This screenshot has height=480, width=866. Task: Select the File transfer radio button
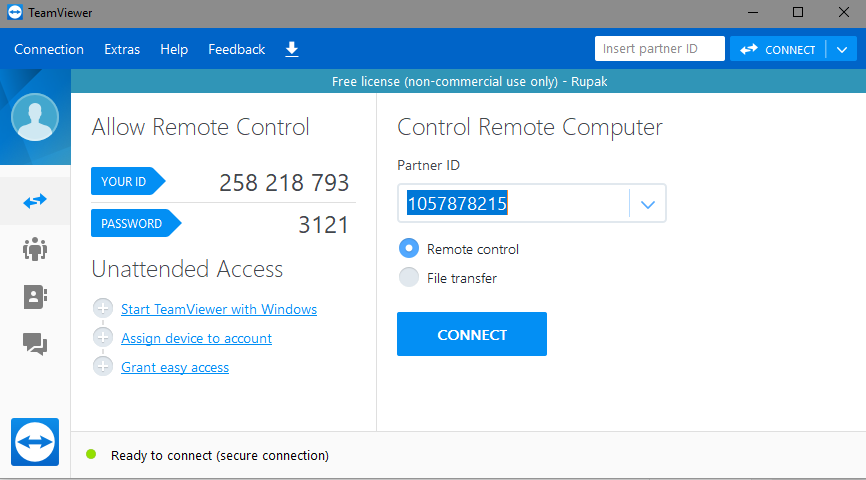409,277
